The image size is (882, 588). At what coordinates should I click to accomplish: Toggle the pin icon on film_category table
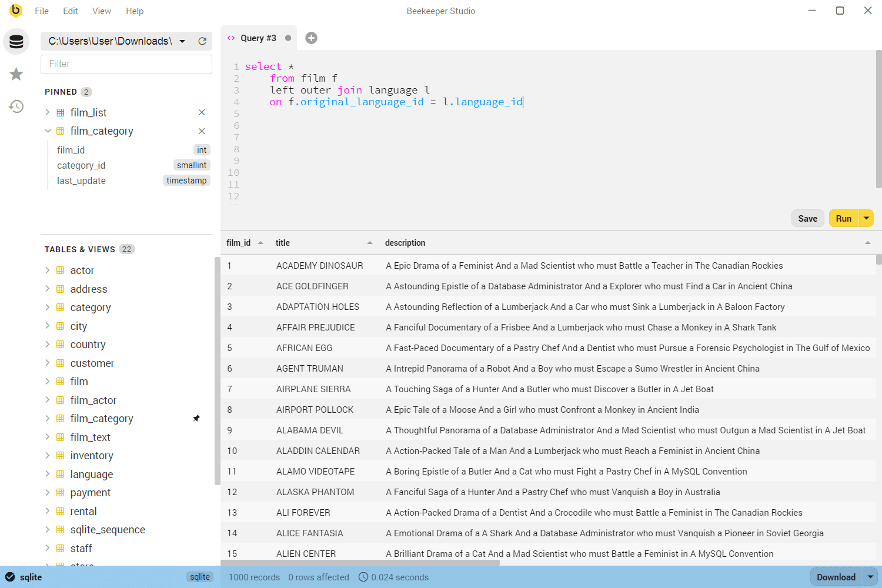click(196, 419)
